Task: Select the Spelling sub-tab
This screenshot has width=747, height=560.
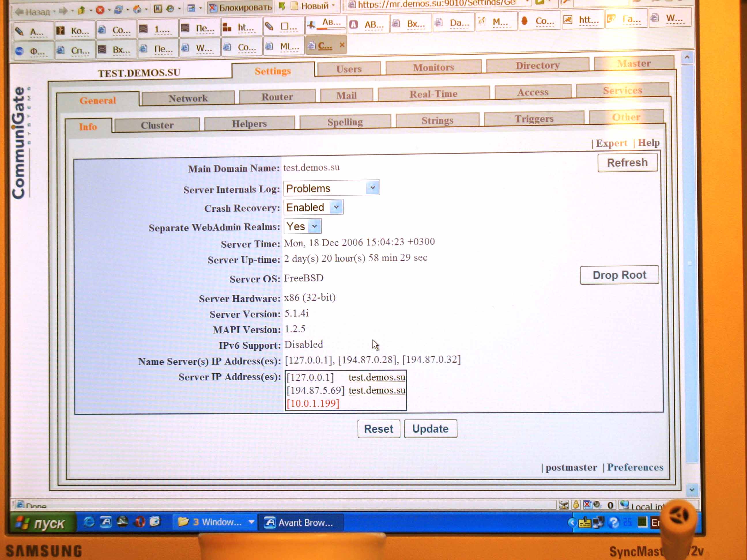Action: tap(345, 122)
